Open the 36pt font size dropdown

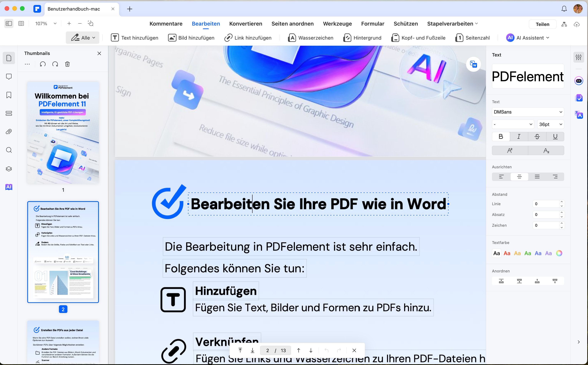pos(551,124)
